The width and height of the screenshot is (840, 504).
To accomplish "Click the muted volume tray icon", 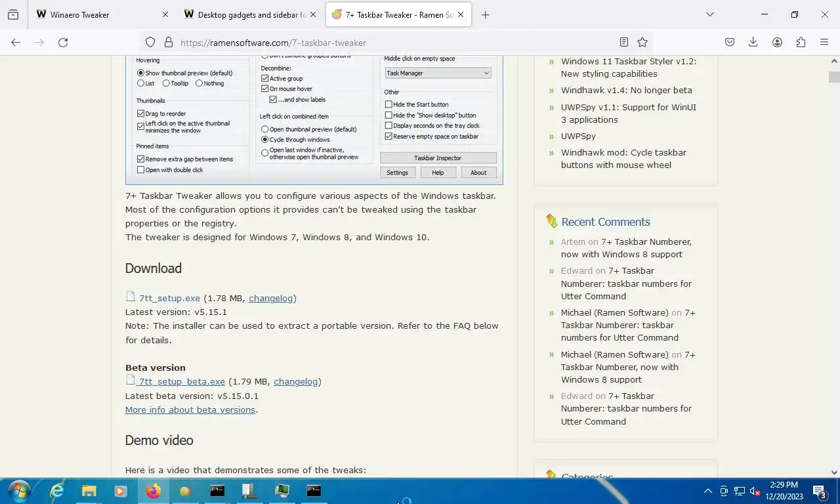I will [x=755, y=491].
